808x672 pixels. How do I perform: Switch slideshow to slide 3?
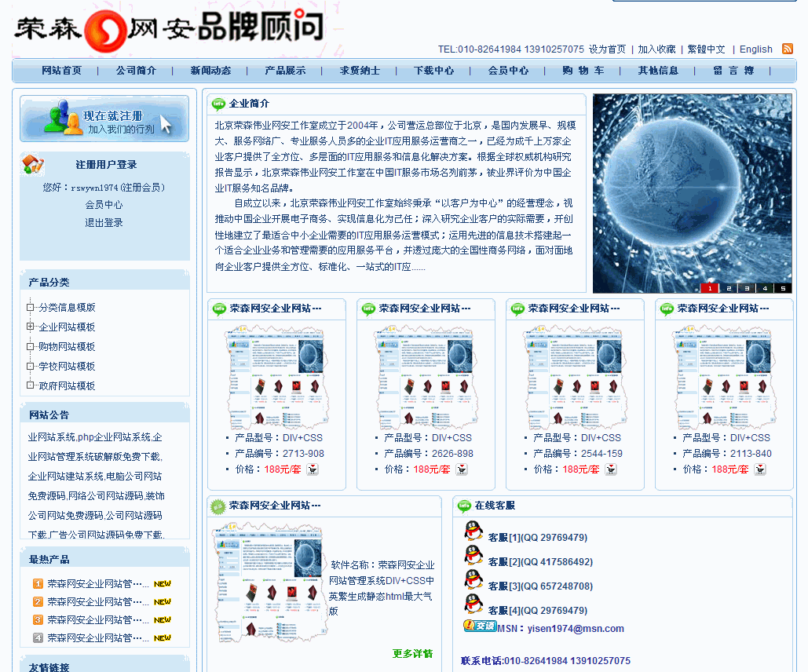point(746,288)
